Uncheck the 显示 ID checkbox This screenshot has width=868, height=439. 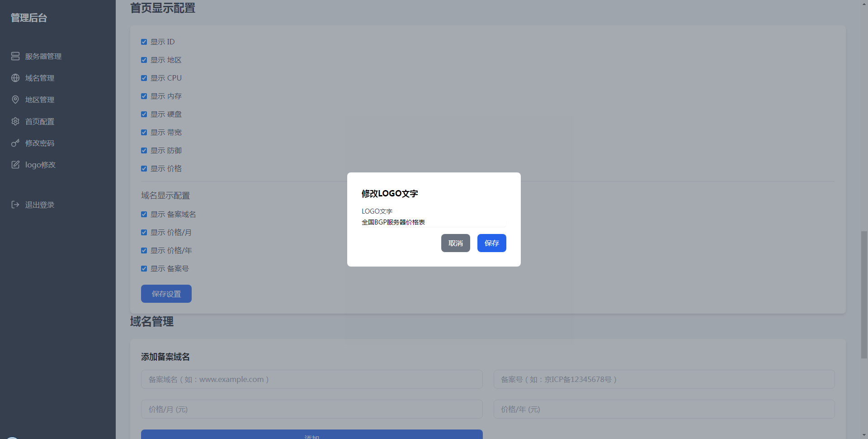point(144,42)
